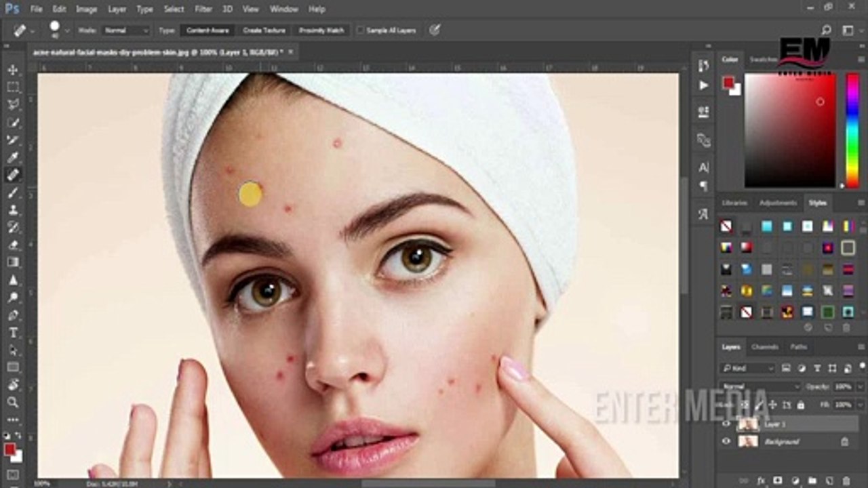
Task: Select the Rectangular Marquee tool
Action: point(13,87)
